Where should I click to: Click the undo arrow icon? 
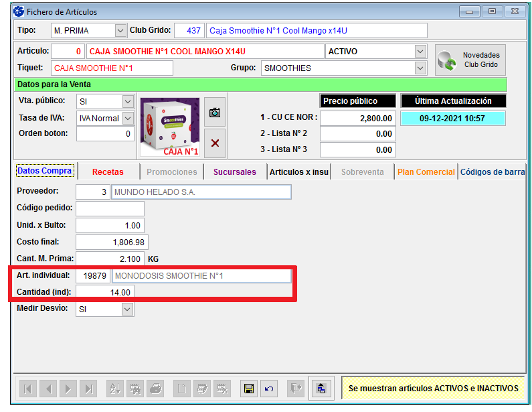tap(269, 389)
